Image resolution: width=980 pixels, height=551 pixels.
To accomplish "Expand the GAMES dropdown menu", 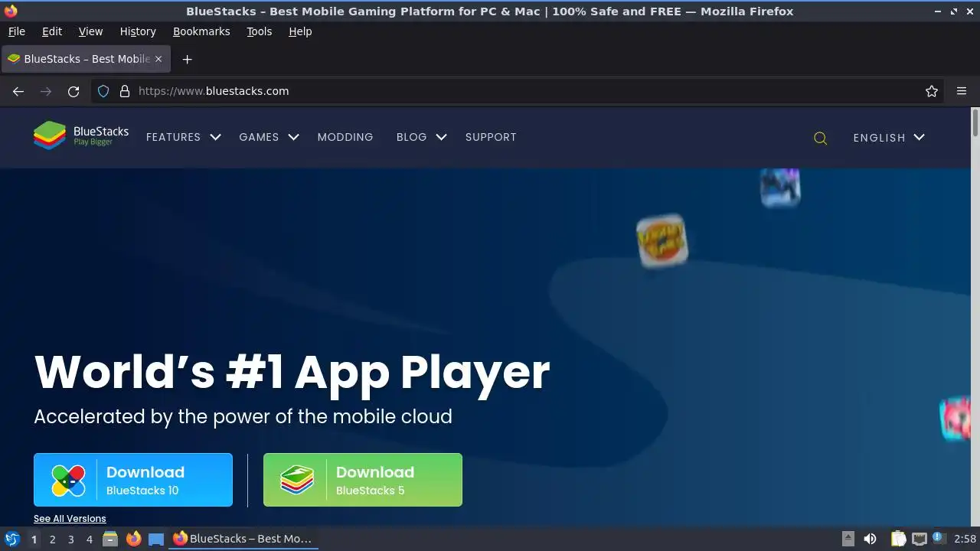I will 269,137.
